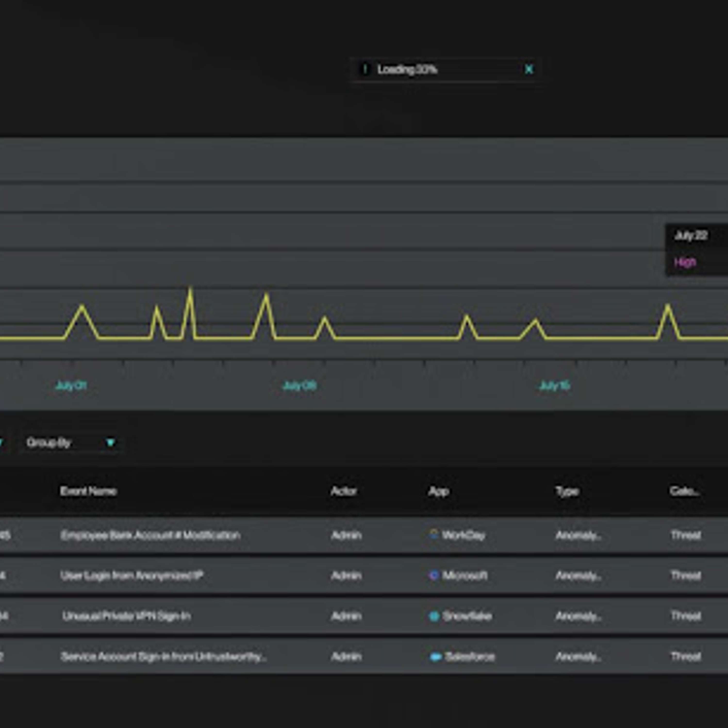Click Threat category in Microsoft row
This screenshot has width=728, height=728.
[x=686, y=575]
